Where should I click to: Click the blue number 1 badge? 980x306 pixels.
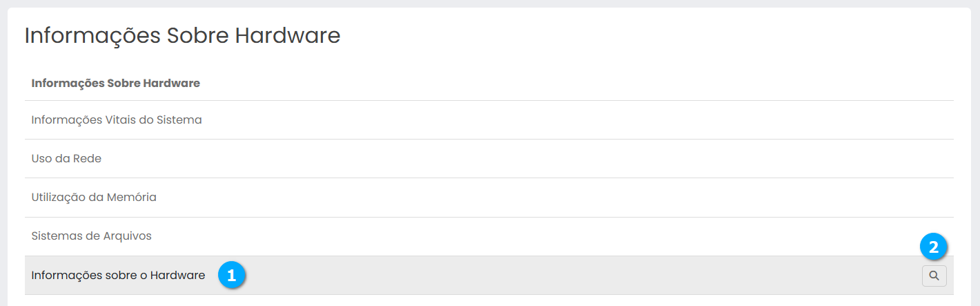(232, 275)
